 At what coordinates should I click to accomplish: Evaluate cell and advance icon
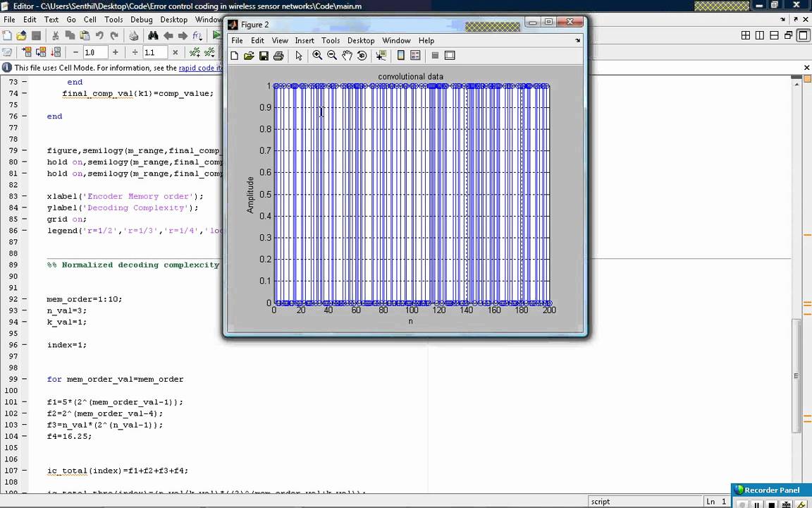pos(41,52)
